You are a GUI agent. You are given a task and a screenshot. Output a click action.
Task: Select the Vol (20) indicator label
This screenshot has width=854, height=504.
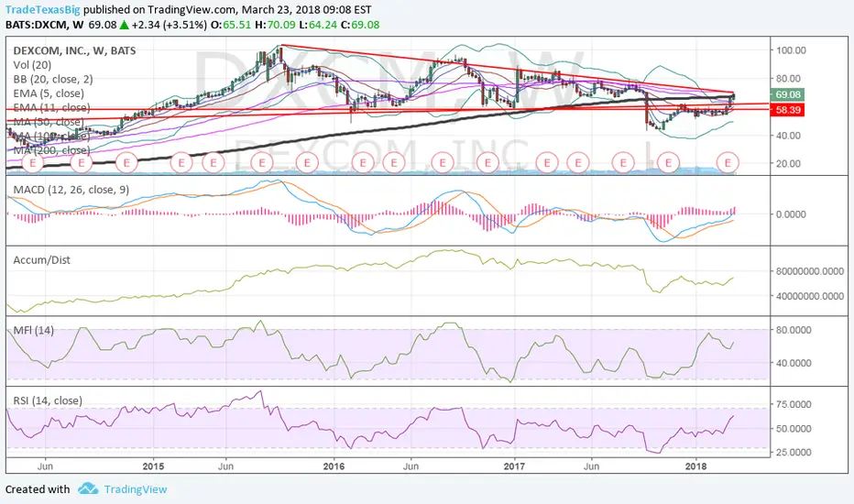(32, 65)
